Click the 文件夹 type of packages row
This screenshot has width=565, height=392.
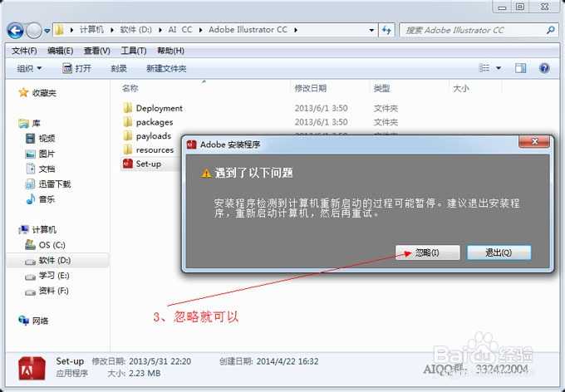386,122
